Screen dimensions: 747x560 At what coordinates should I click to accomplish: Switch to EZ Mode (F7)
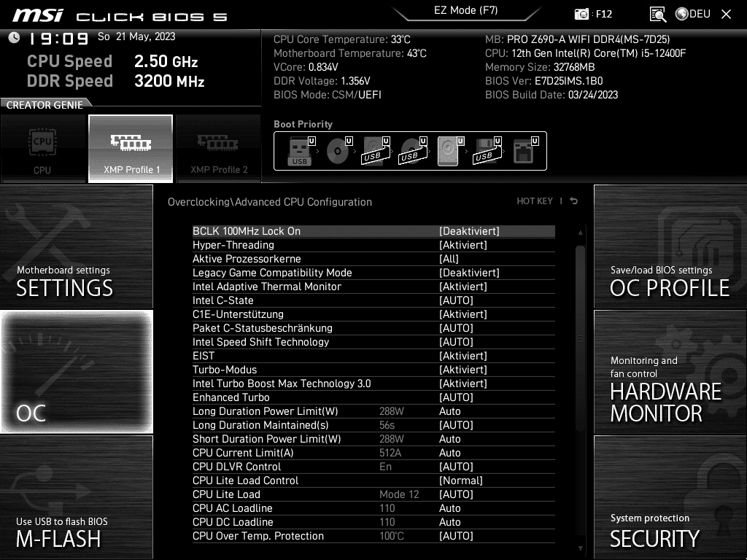coord(465,10)
